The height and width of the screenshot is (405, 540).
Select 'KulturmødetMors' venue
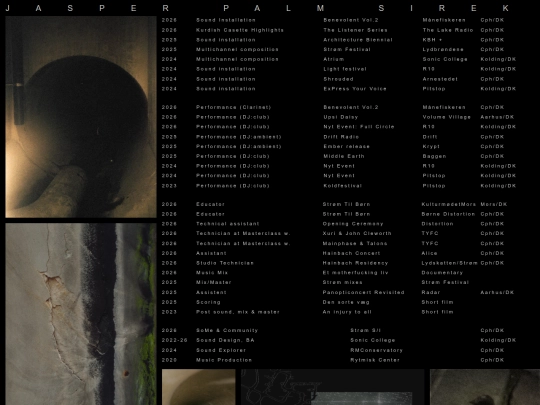coord(449,204)
